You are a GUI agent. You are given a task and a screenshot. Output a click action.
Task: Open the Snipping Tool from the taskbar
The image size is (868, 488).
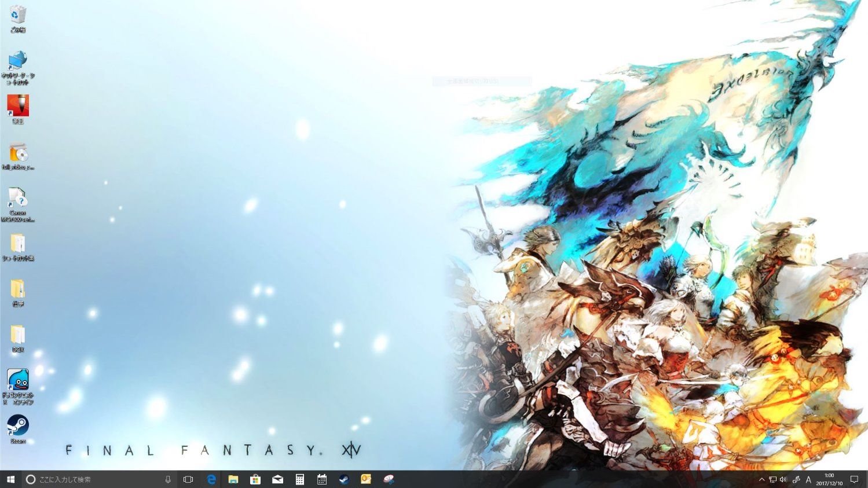389,479
